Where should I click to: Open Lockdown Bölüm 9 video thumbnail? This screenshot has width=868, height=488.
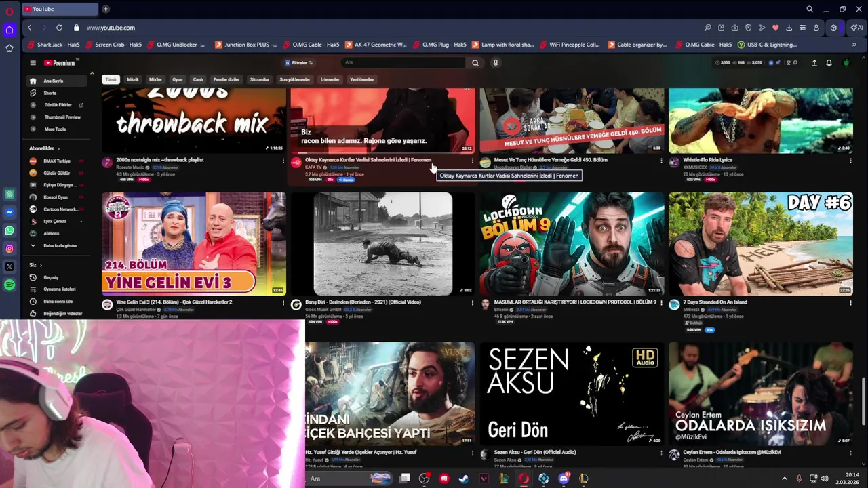572,244
